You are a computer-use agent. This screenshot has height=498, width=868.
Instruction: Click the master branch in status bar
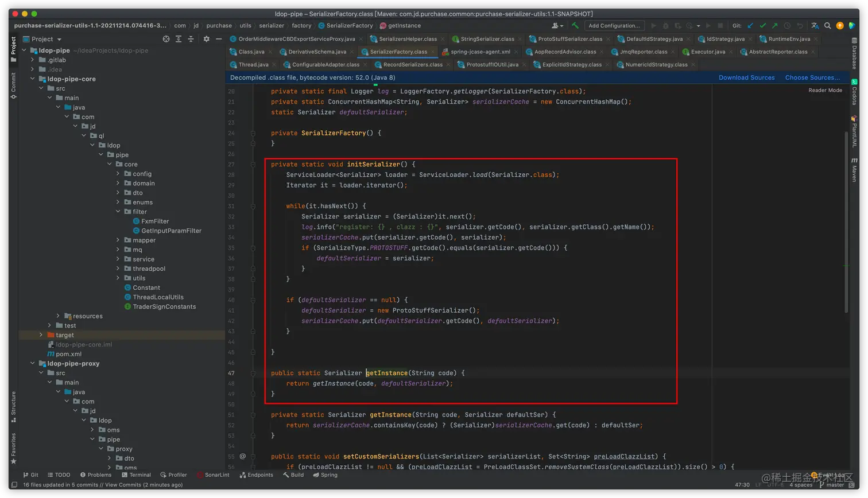click(832, 485)
